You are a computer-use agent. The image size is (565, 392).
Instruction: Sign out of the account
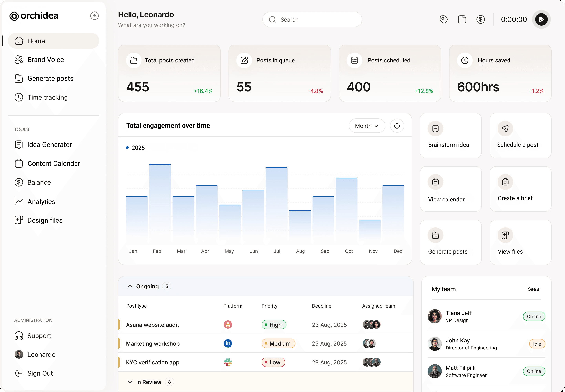pyautogui.click(x=40, y=373)
